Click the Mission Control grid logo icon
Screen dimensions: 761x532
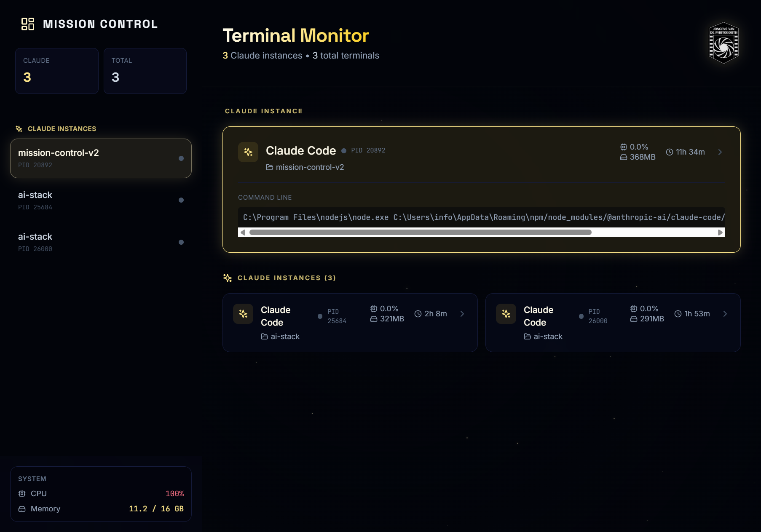pyautogui.click(x=28, y=24)
